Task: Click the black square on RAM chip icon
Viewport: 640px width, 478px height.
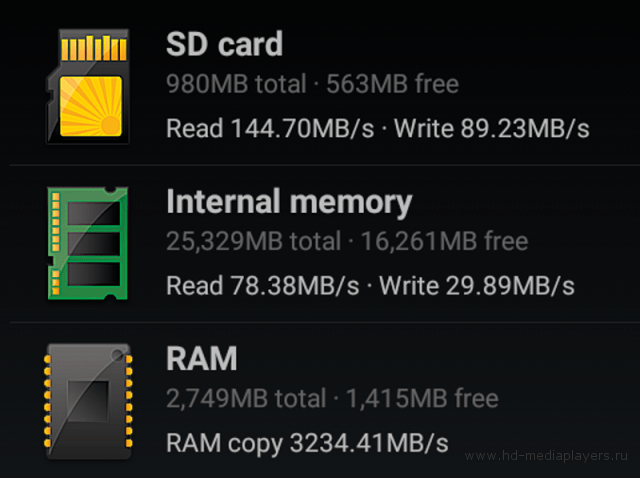Action: point(88,401)
